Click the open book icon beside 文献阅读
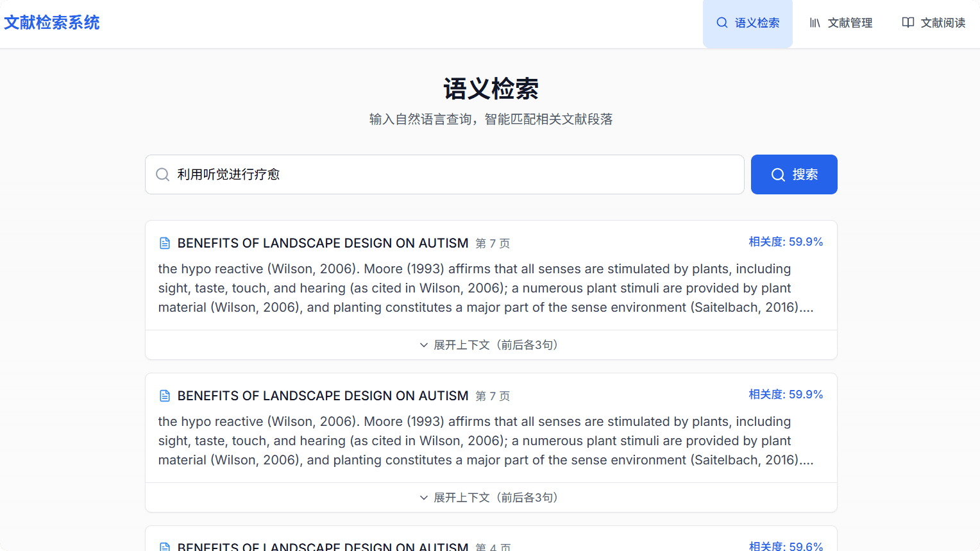 908,23
